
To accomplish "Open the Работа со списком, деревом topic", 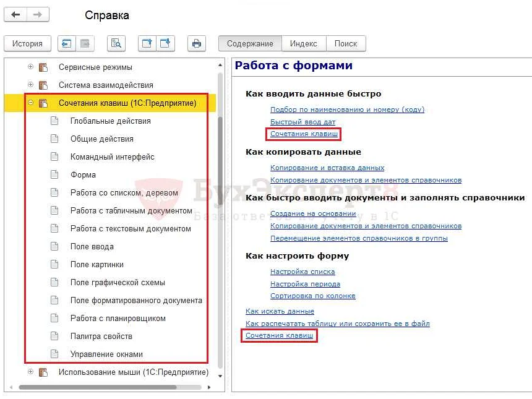I will point(124,193).
